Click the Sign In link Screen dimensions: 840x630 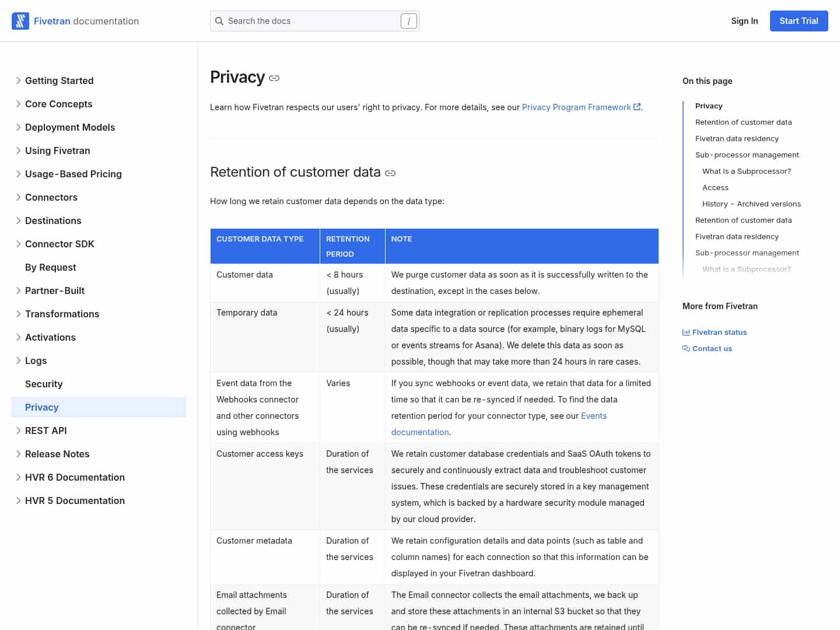(744, 21)
